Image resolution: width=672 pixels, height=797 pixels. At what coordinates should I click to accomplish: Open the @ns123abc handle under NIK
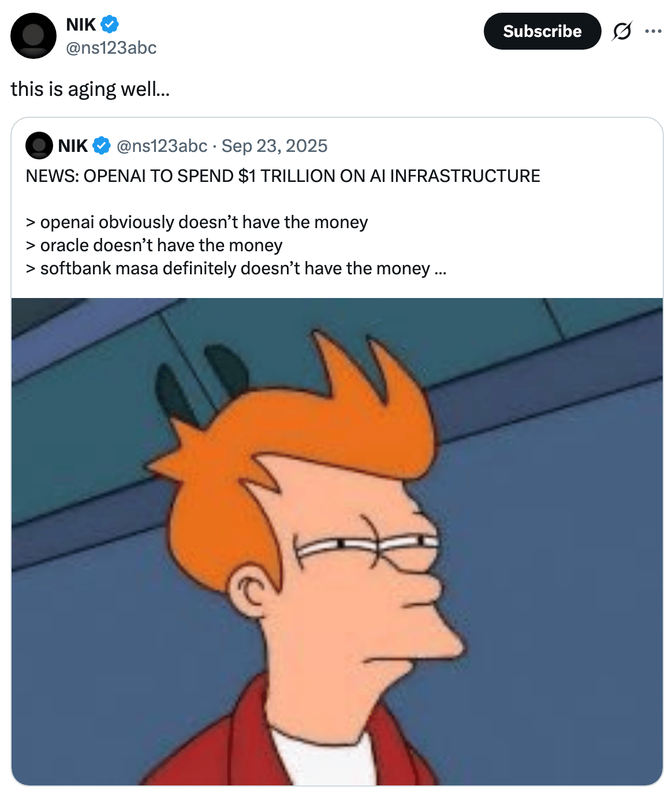pyautogui.click(x=111, y=47)
